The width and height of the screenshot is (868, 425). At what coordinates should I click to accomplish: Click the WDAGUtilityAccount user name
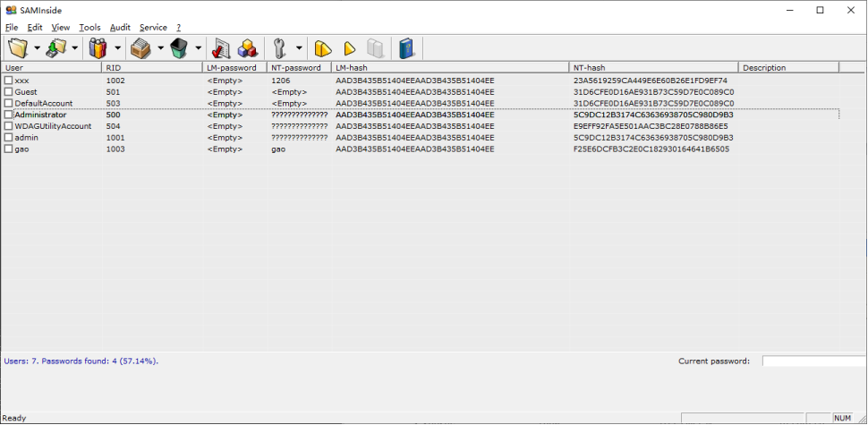coord(53,126)
